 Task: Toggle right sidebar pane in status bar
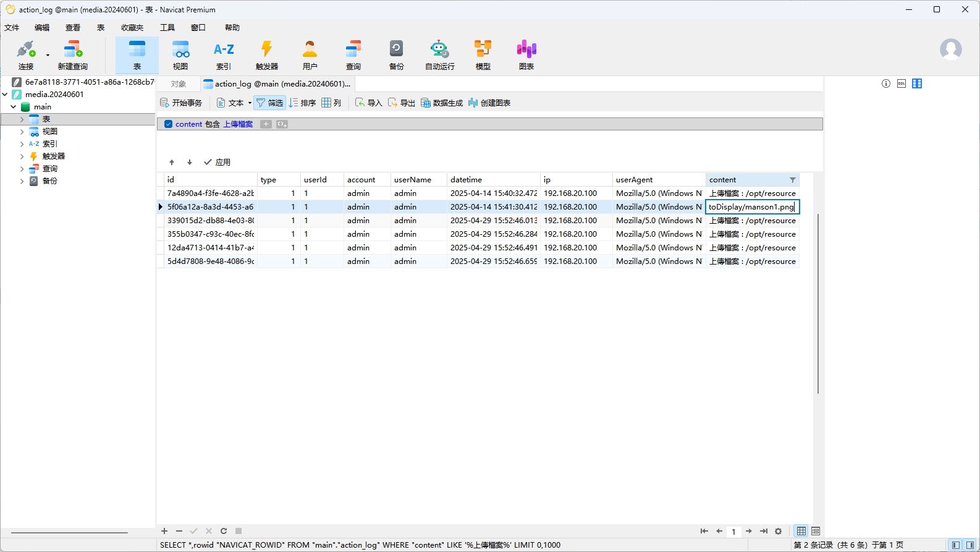coord(970,545)
